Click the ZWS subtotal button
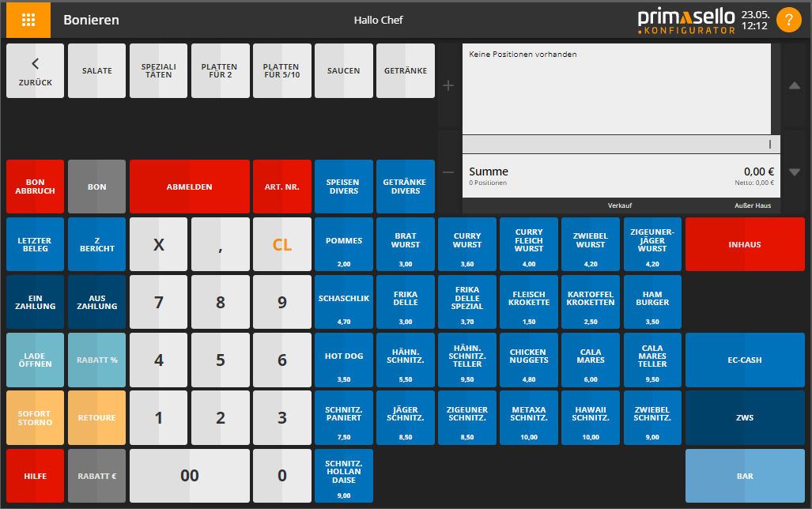 point(745,417)
